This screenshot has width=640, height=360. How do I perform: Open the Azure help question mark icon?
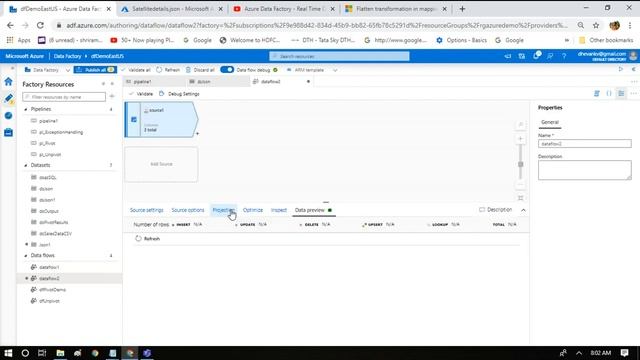564,56
